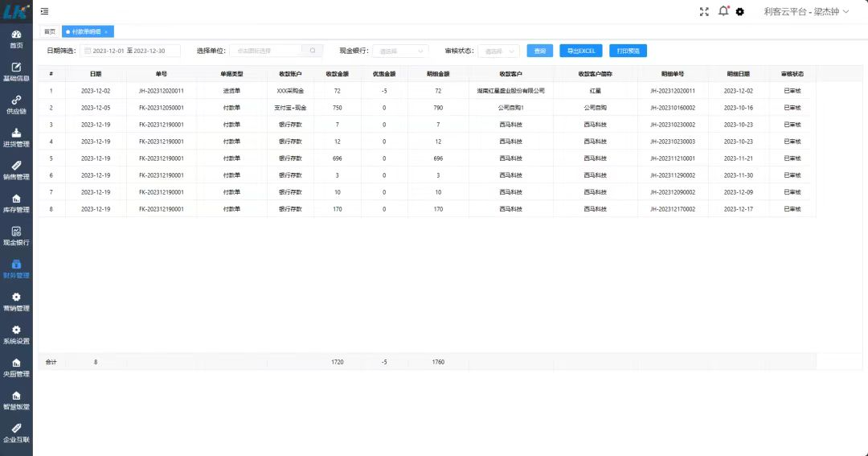Focus the 选择单位 input field
Viewport: 868px width, 456px height.
coord(266,51)
